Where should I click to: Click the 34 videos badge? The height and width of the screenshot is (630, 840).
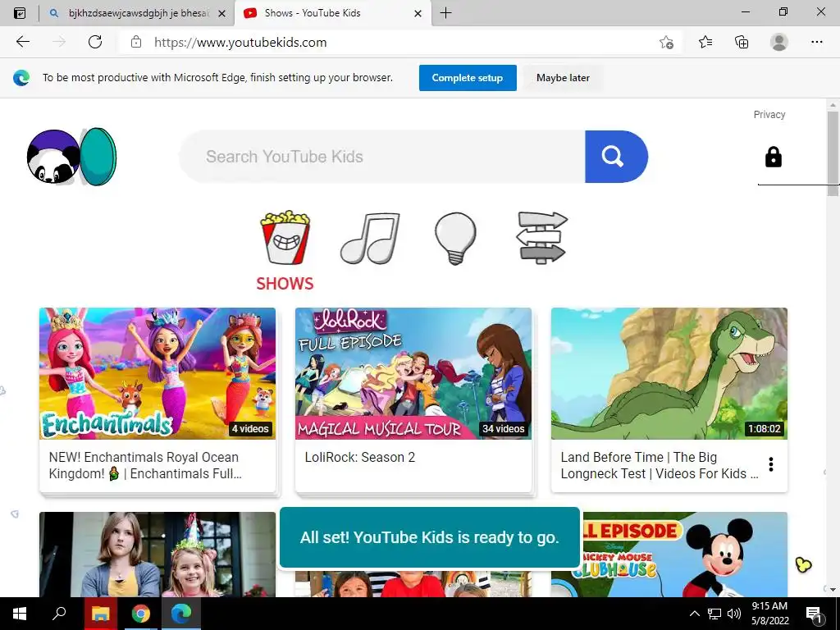pos(503,428)
